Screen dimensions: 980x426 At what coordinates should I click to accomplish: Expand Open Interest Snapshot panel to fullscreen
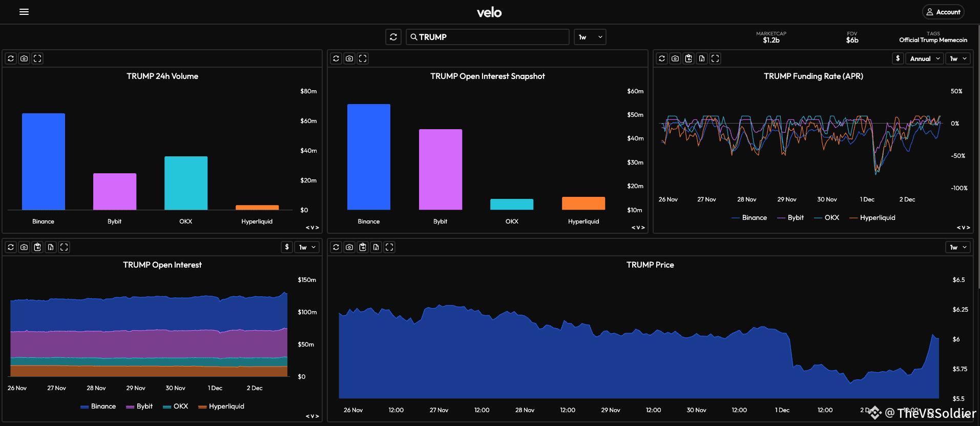(x=363, y=58)
